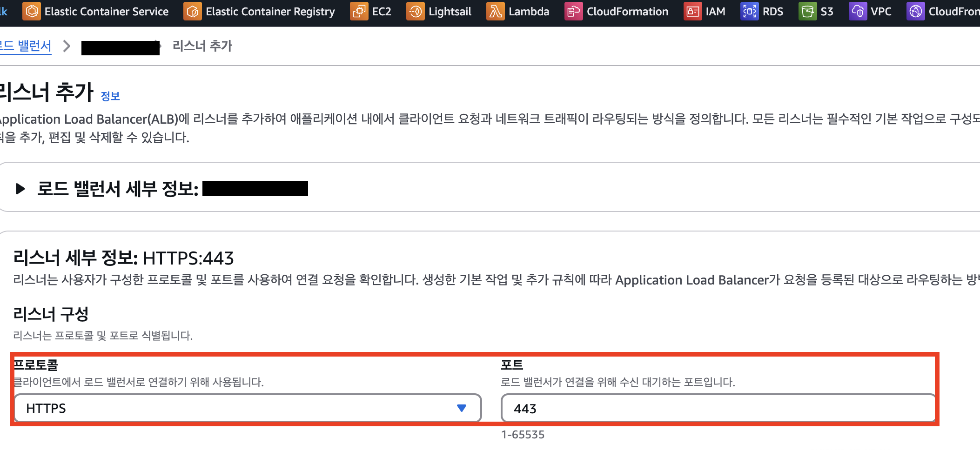Click the CloudFront service icon
The width and height of the screenshot is (980, 450).
[916, 11]
